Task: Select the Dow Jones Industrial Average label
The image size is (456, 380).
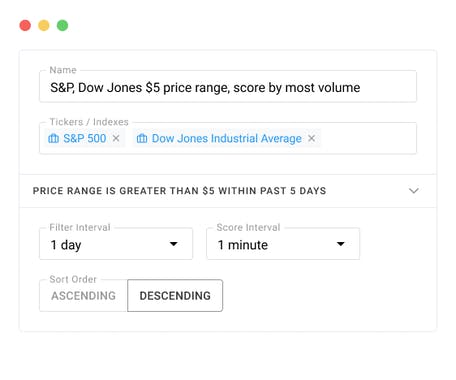Action: pos(227,138)
